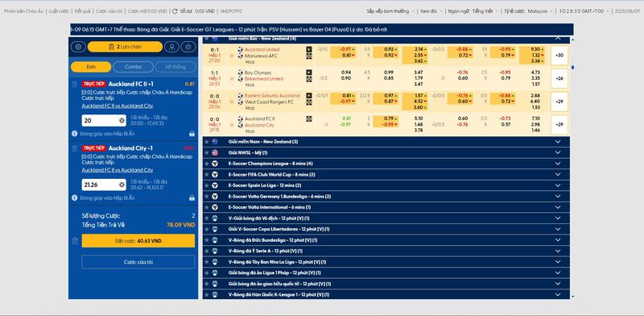This screenshot has width=644, height=316.
Task: Expand the Giải NWSL - Mỹ chevron
Action: point(557,152)
